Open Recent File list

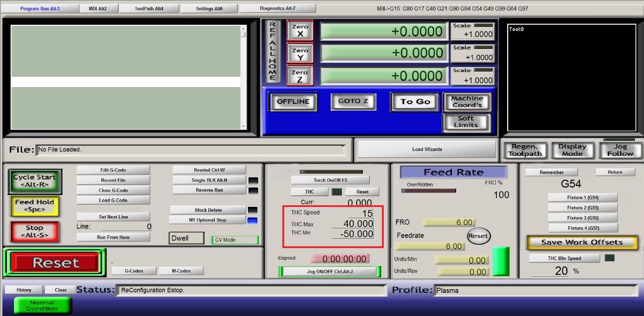point(113,180)
